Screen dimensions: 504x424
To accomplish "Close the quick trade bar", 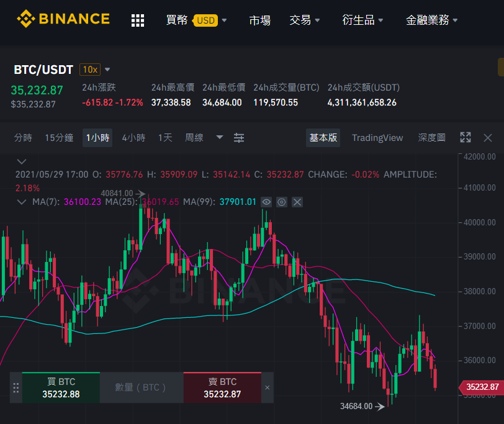I will point(267,387).
